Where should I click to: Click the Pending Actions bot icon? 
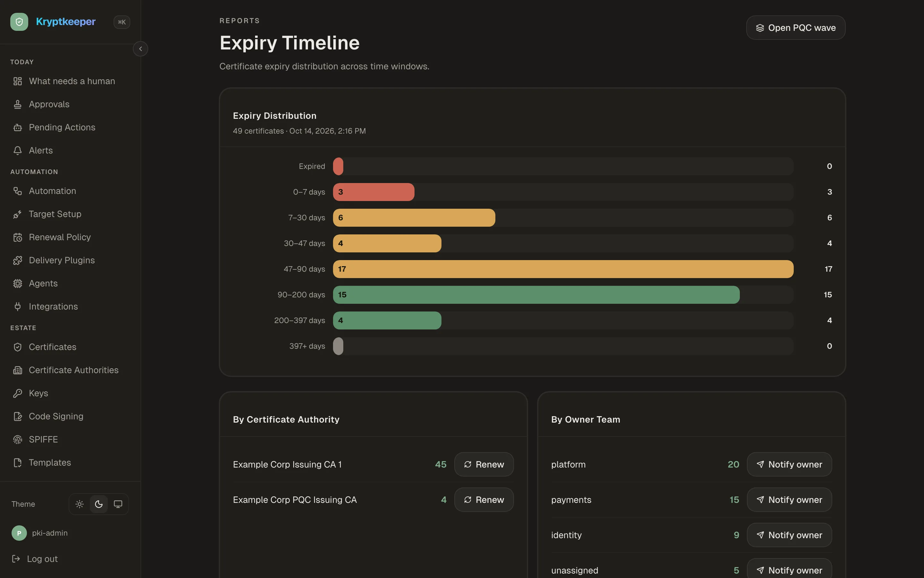[x=18, y=127]
